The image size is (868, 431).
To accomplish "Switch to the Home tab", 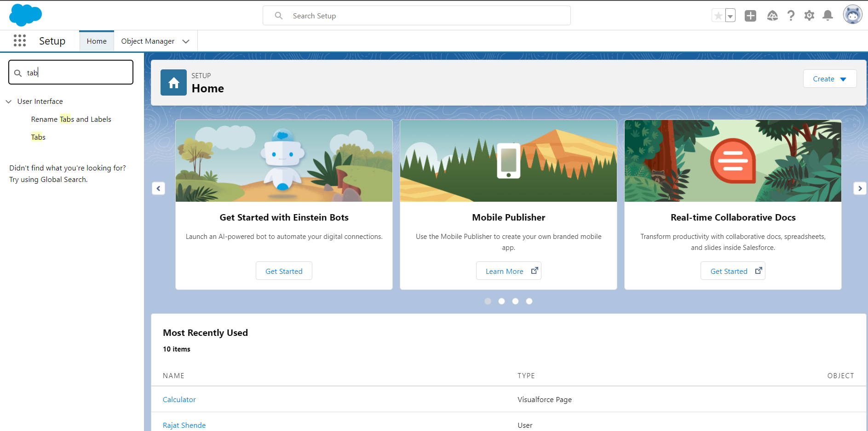I will click(97, 41).
